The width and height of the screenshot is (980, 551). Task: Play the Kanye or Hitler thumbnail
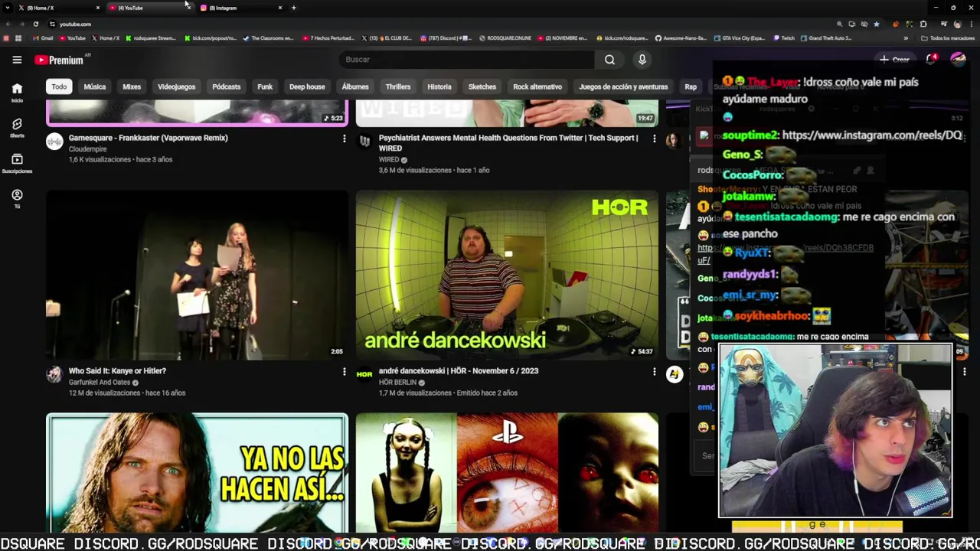(197, 275)
